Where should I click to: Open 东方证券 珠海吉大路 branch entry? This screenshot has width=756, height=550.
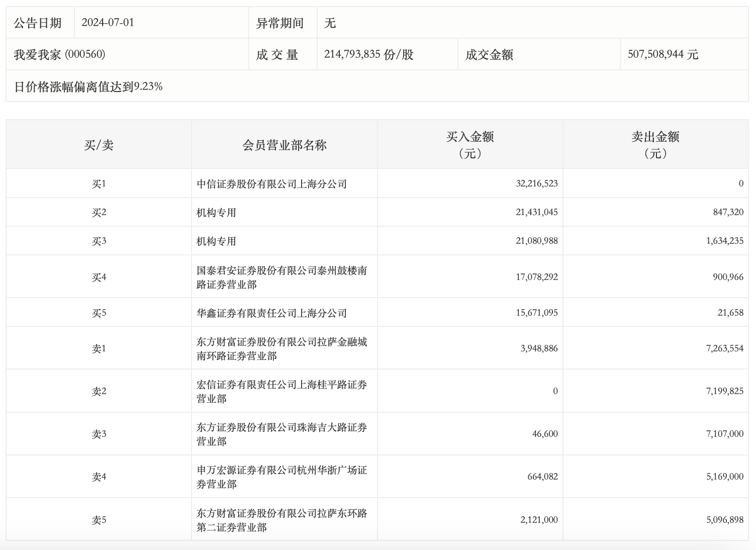point(281,434)
